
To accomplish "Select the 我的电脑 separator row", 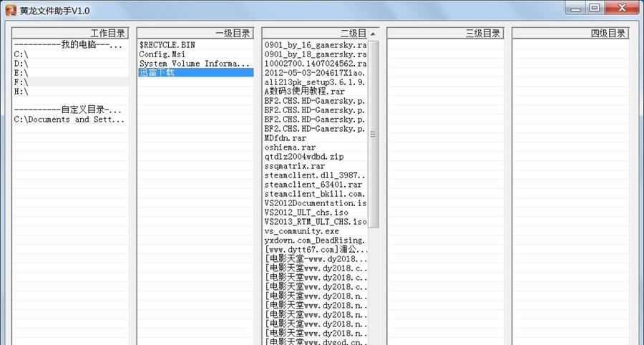I will pos(70,45).
